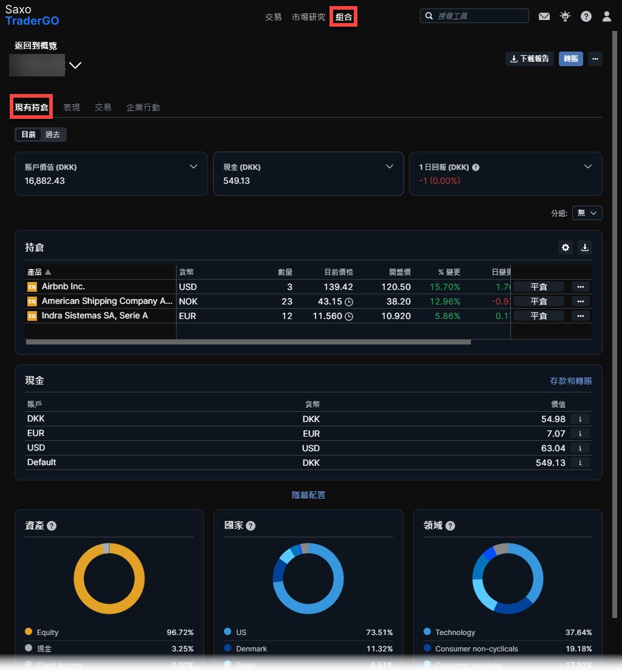This screenshot has width=622, height=672.
Task: Click 平倉 for Indra Sistemas
Action: point(538,316)
